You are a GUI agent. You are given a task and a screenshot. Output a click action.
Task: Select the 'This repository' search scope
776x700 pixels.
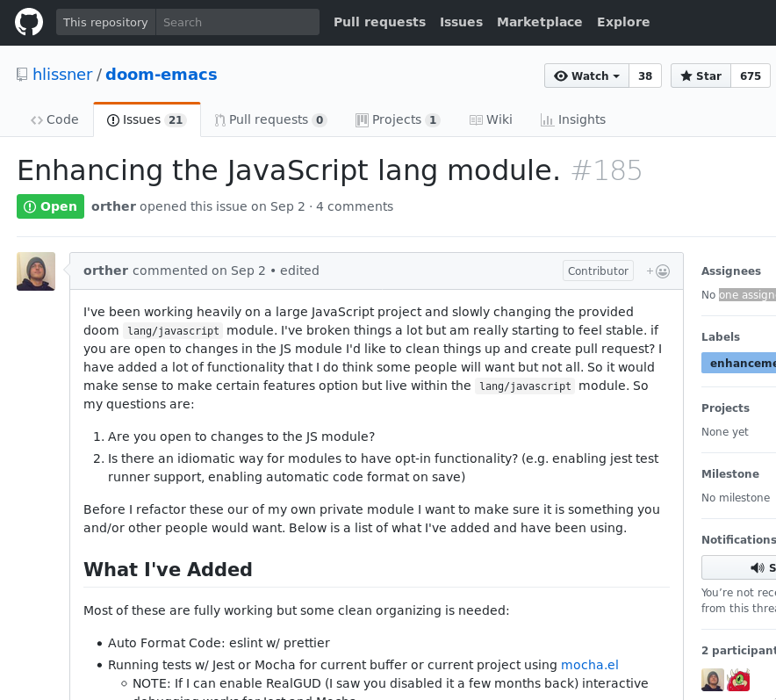pyautogui.click(x=105, y=22)
